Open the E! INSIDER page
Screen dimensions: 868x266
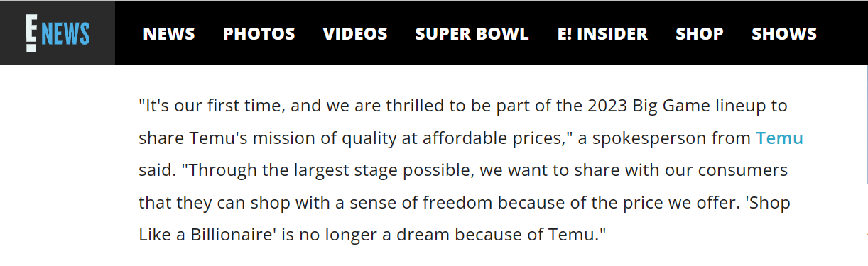point(602,34)
